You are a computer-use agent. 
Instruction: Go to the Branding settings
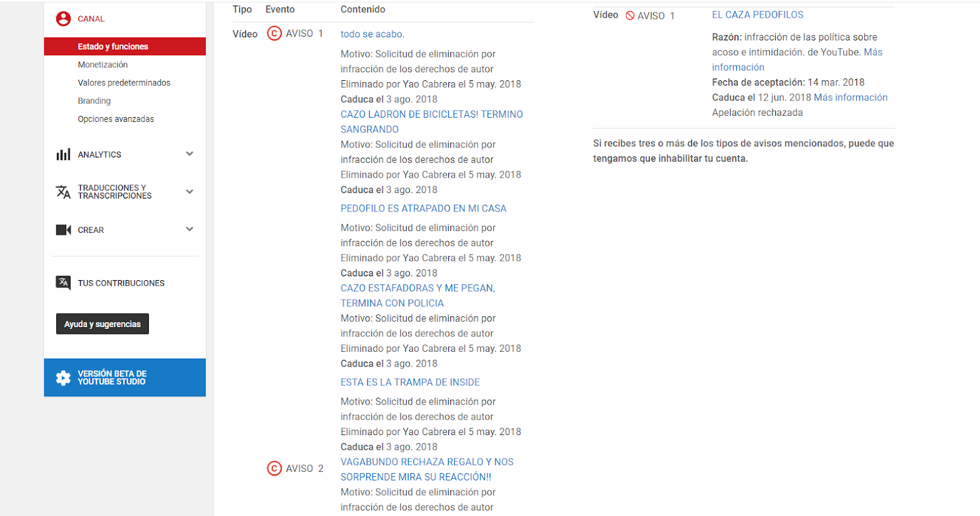[94, 101]
